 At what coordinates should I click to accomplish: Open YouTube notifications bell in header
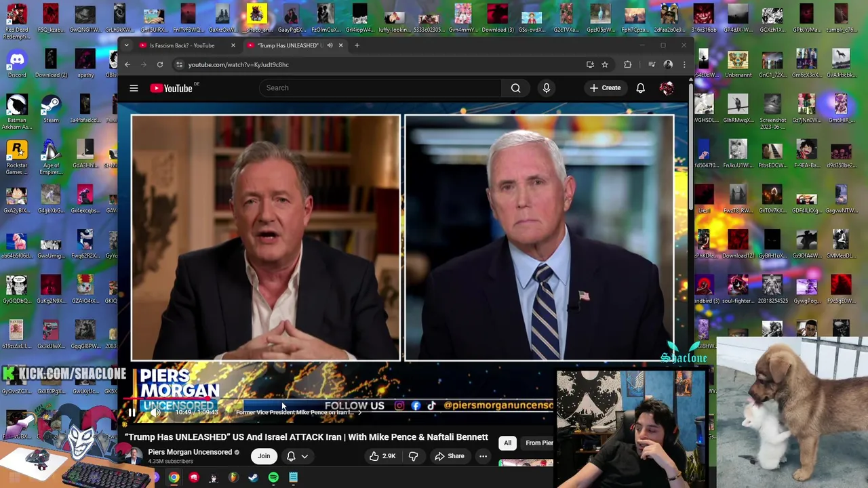point(640,88)
